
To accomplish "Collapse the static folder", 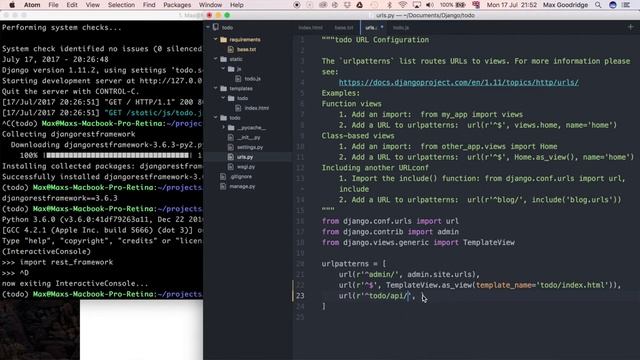I will [216, 59].
